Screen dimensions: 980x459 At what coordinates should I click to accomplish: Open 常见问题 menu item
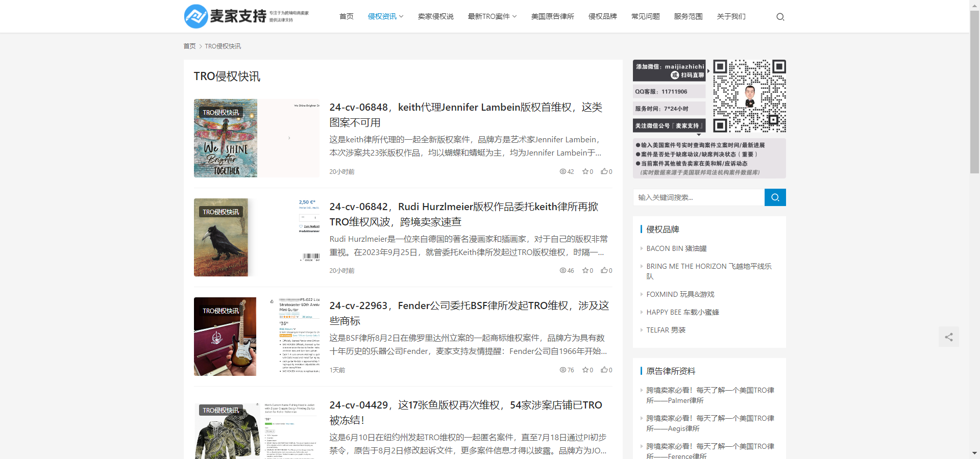646,16
